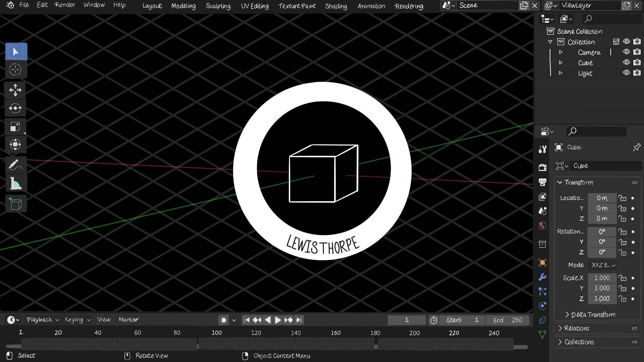Activate the Transform tool
644x362 pixels.
[x=15, y=144]
